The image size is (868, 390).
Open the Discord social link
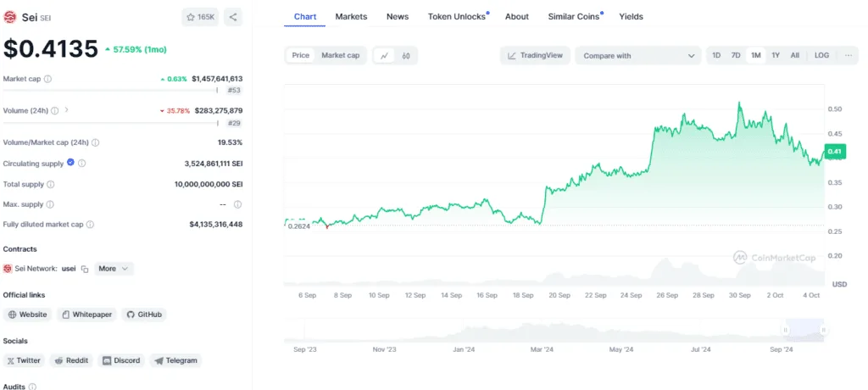[121, 360]
